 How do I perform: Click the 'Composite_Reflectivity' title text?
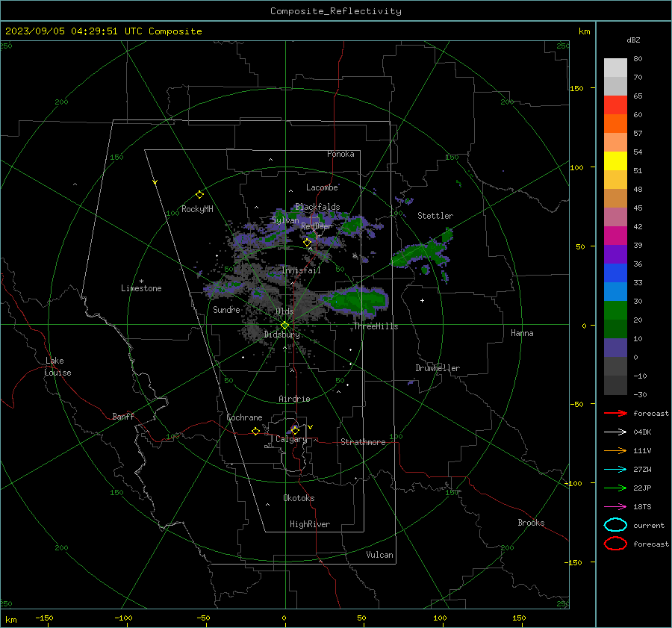click(336, 11)
